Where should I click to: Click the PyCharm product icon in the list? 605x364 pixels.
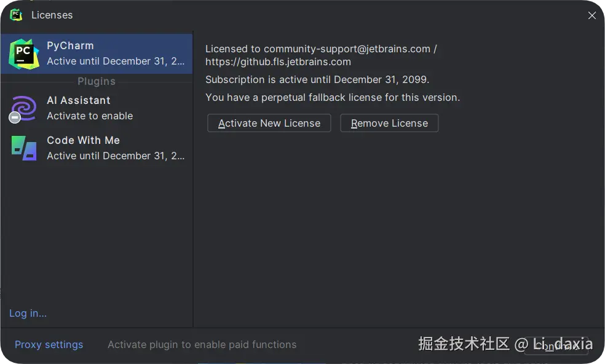click(x=24, y=53)
